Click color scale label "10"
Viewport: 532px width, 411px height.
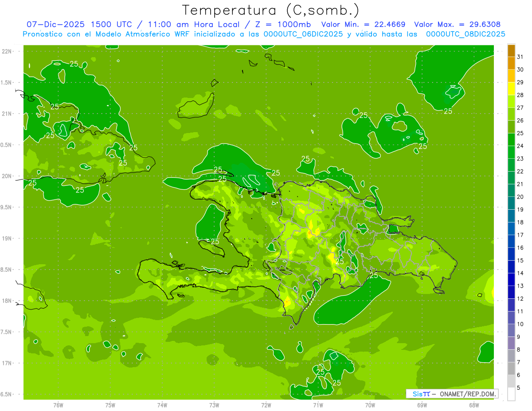520,324
